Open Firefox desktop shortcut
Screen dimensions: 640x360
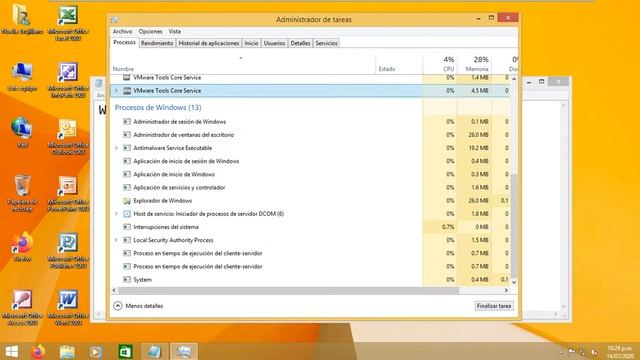(x=22, y=247)
